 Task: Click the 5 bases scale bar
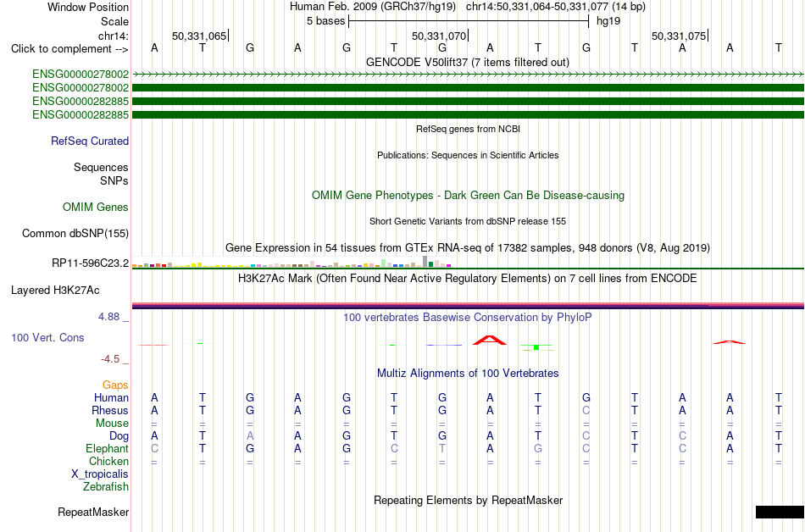point(469,21)
